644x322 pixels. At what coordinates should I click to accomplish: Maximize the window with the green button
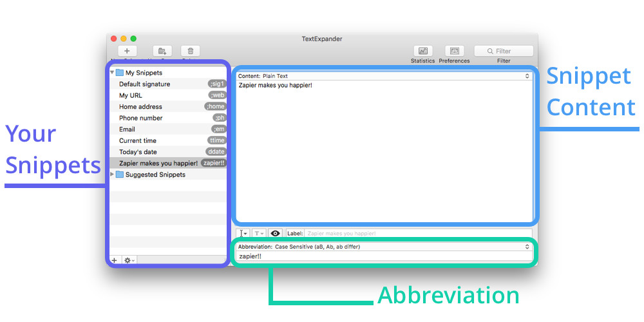coord(133,39)
